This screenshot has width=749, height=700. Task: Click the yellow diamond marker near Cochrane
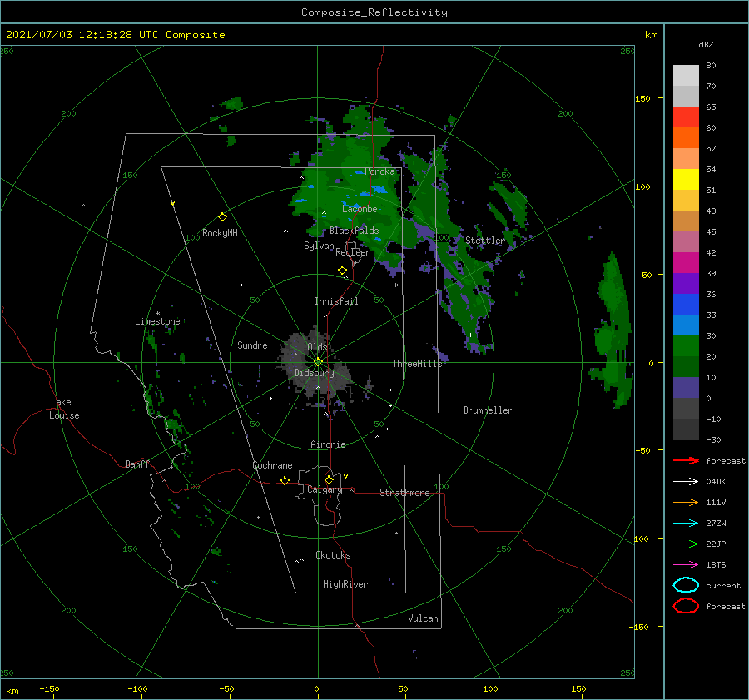click(285, 481)
